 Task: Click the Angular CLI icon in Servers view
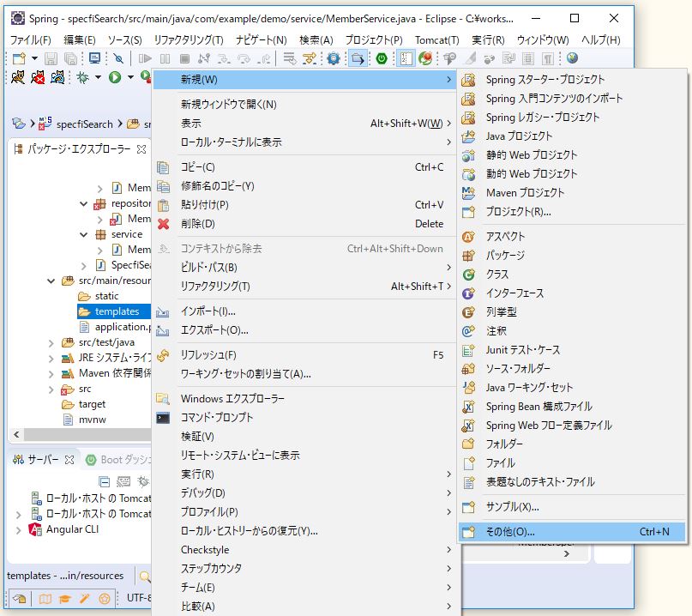pyautogui.click(x=35, y=529)
